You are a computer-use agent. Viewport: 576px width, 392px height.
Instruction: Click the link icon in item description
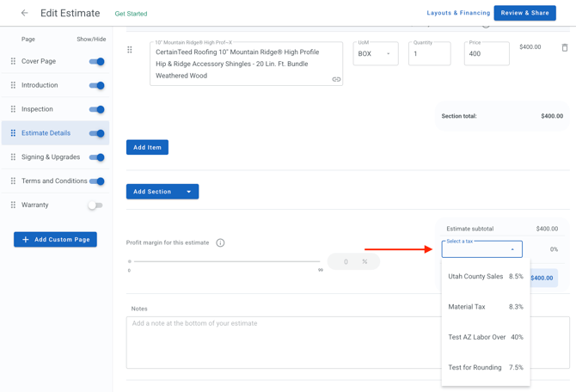(x=336, y=79)
